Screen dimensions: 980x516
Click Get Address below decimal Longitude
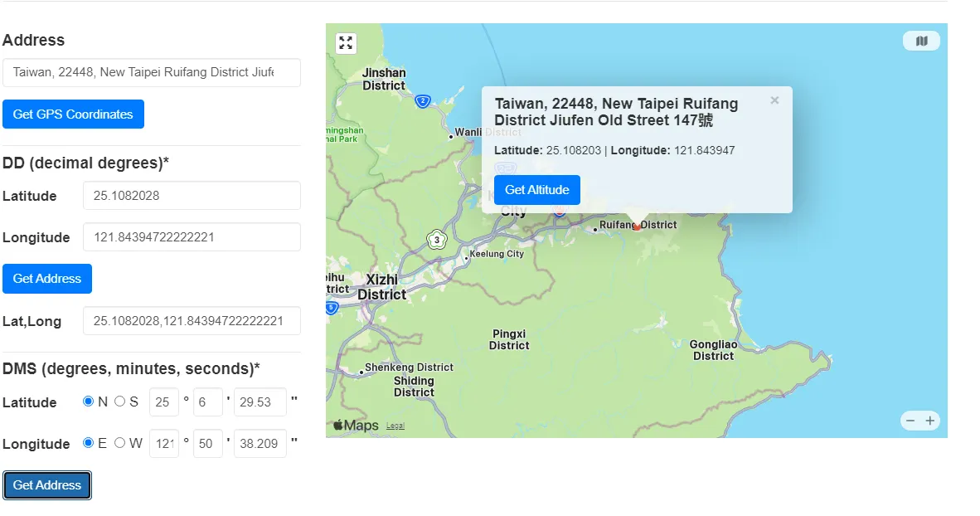(x=47, y=279)
